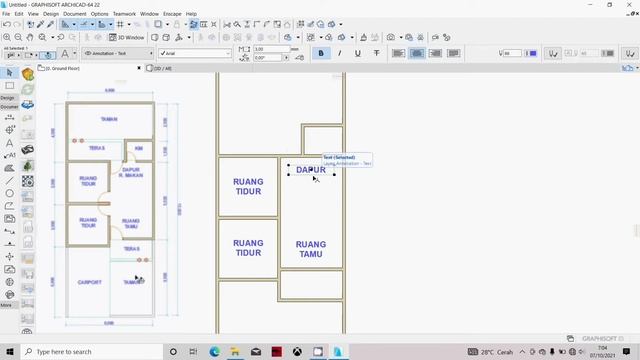Open Microsoft Edge from taskbar

coord(214,351)
